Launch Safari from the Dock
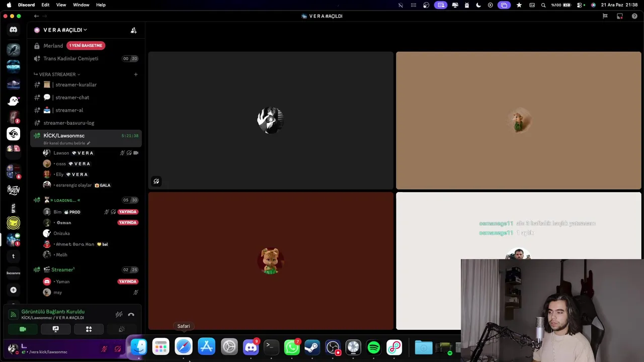This screenshot has width=644, height=362. click(184, 347)
